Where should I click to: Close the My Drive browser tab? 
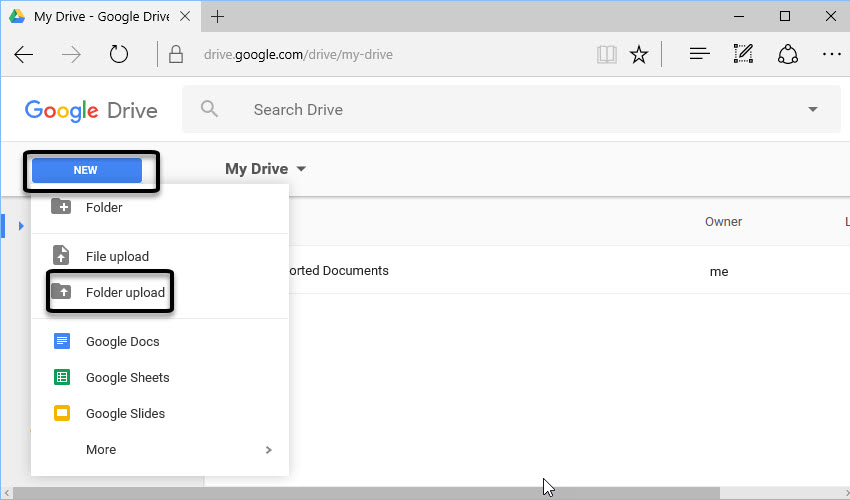click(x=185, y=16)
